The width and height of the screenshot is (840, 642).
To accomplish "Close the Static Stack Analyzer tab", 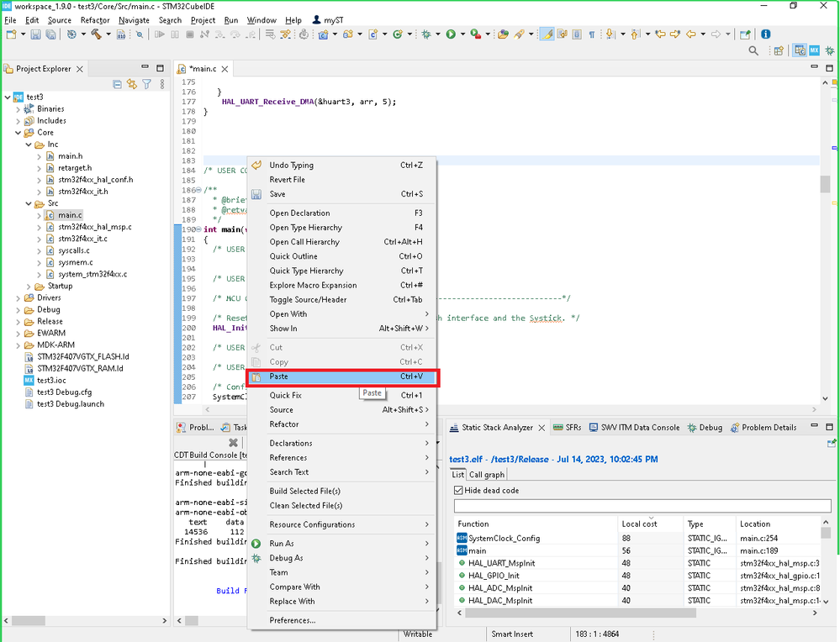I will click(542, 428).
